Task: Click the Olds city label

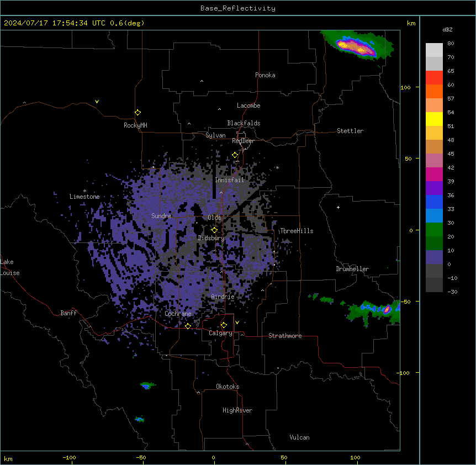Action: click(x=214, y=218)
